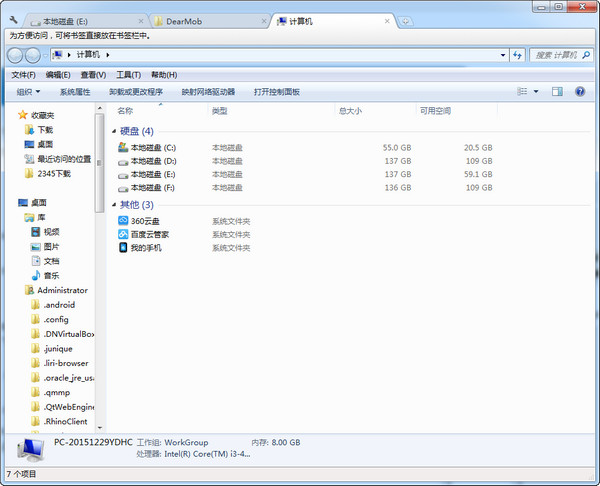
Task: Click the back navigation arrow
Action: point(13,54)
